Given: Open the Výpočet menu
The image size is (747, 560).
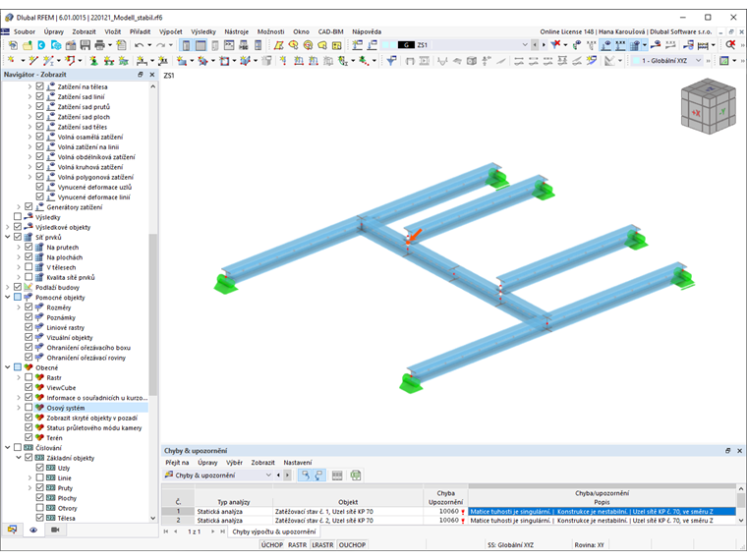Looking at the screenshot, I should click(171, 31).
